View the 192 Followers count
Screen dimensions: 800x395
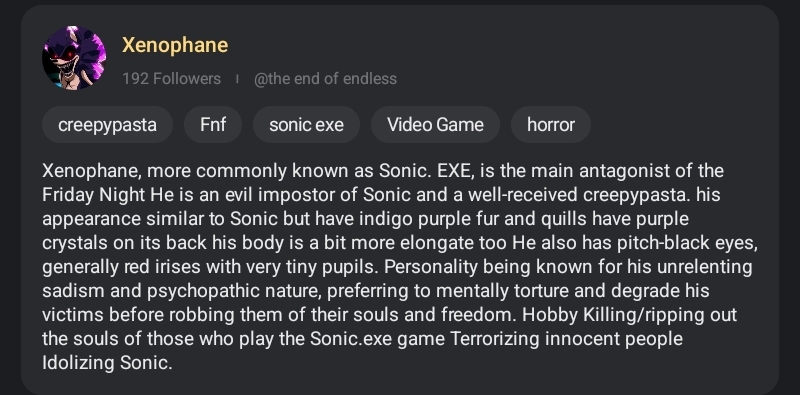click(x=171, y=79)
